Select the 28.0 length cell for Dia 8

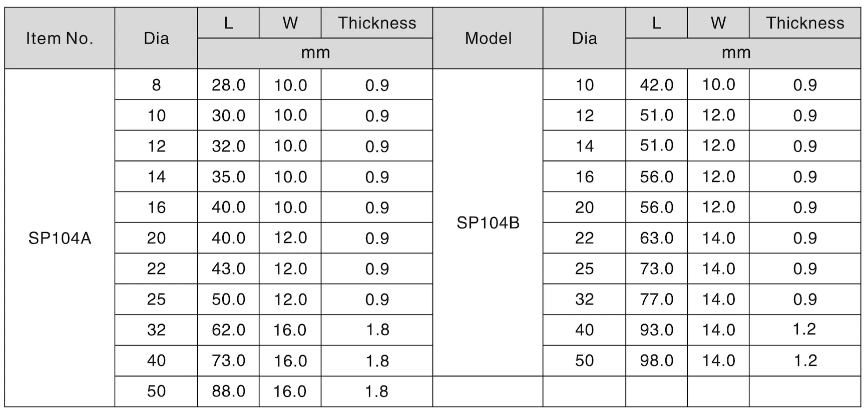tap(228, 84)
